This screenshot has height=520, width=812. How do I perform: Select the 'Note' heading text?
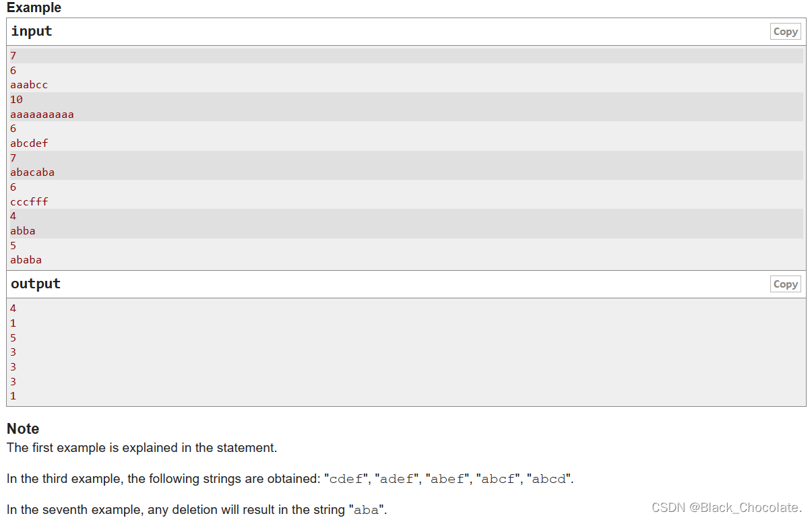[23, 428]
